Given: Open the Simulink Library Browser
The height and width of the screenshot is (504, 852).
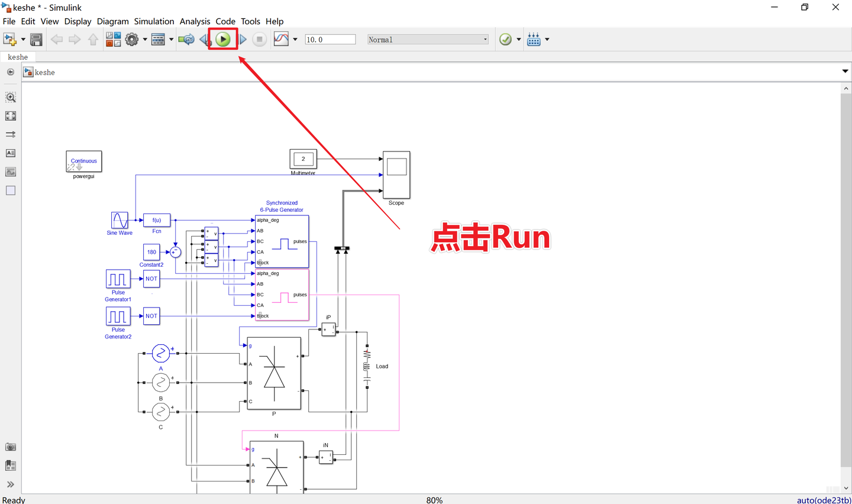Looking at the screenshot, I should [113, 39].
